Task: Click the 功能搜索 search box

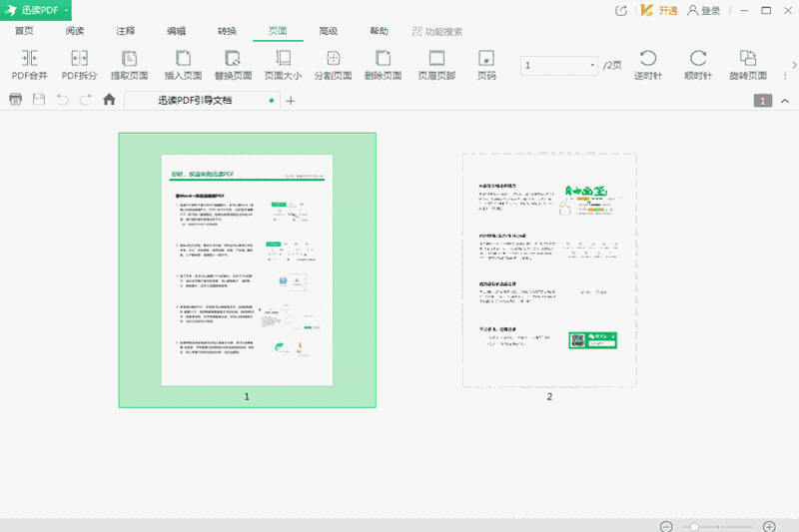Action: [x=437, y=32]
